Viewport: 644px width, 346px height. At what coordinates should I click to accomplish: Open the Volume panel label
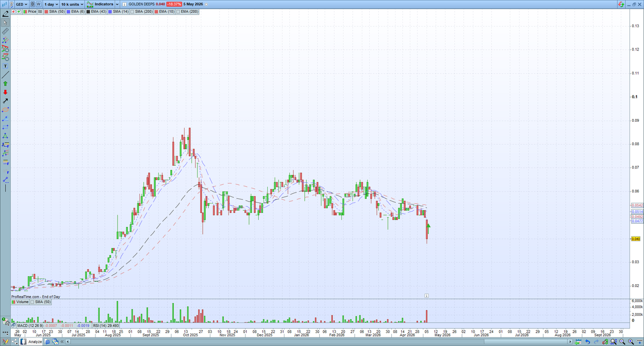(20, 302)
